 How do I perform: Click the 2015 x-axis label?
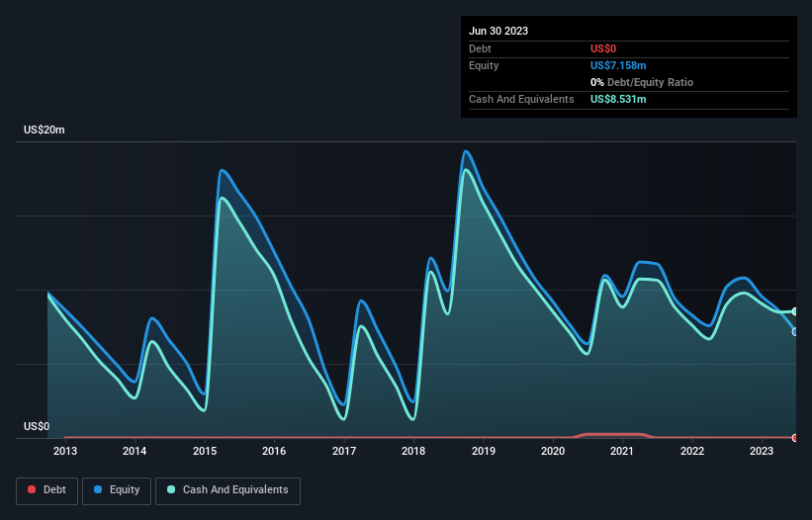coord(205,451)
